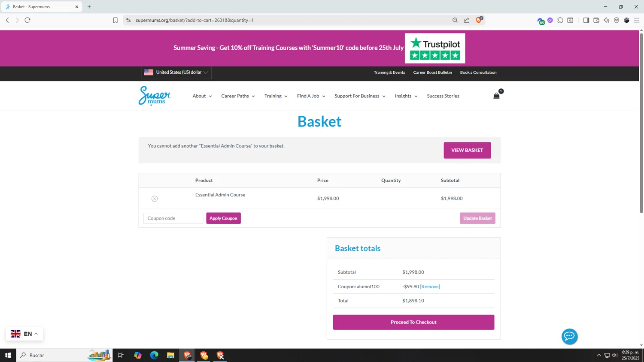Open the Trustpilot rating badge
Viewport: 644px width, 362px height.
pyautogui.click(x=434, y=48)
